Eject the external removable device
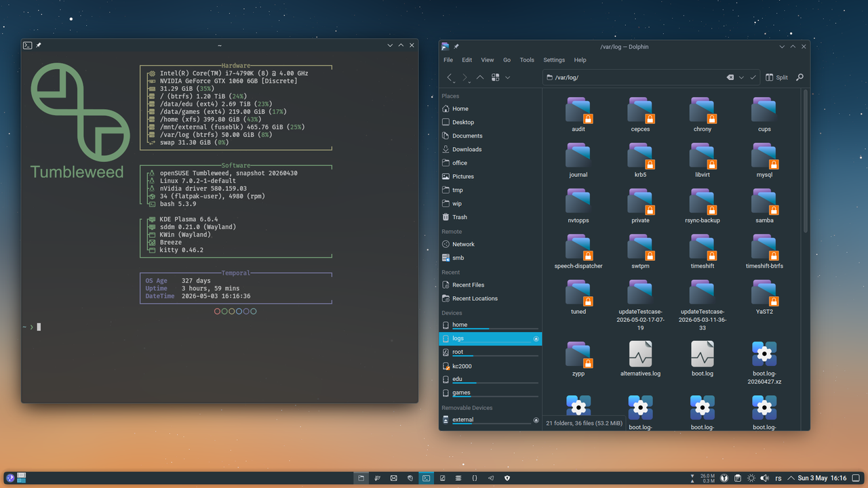This screenshot has height=488, width=868. (536, 420)
